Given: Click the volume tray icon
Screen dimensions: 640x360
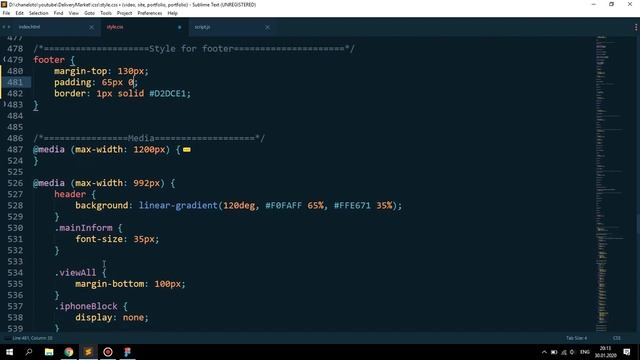Looking at the screenshot, I should pyautogui.click(x=572, y=352).
